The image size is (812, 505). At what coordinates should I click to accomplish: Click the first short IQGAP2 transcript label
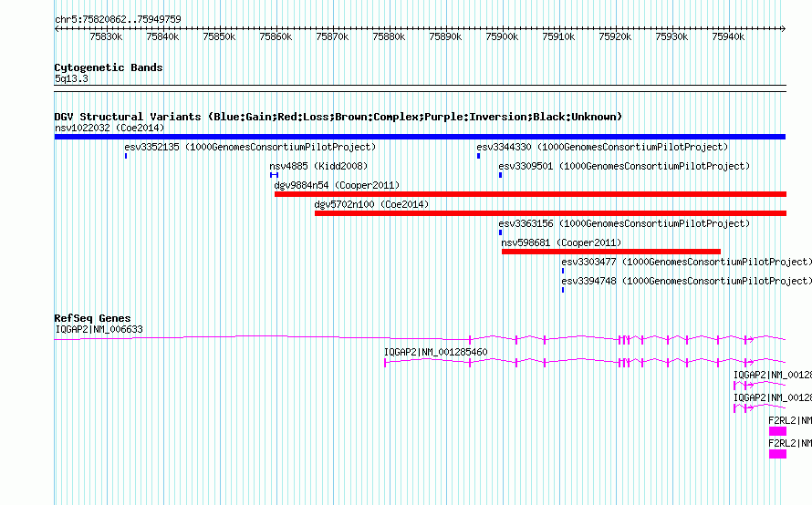coord(773,375)
